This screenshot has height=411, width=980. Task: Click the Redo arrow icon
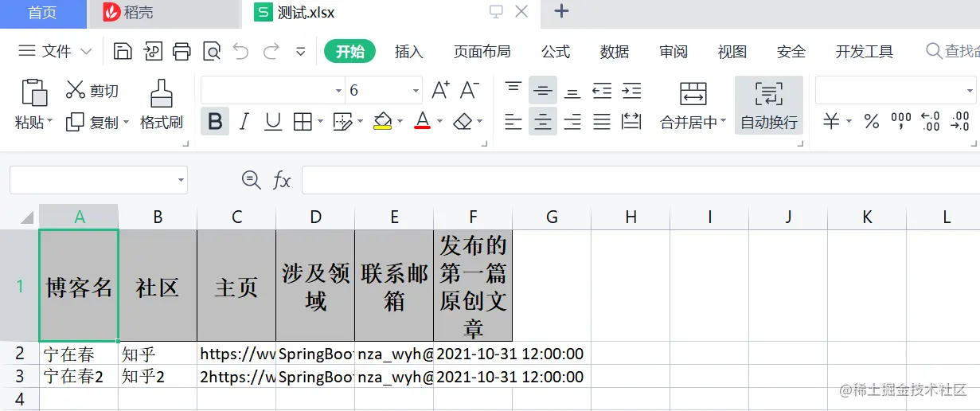[x=271, y=52]
